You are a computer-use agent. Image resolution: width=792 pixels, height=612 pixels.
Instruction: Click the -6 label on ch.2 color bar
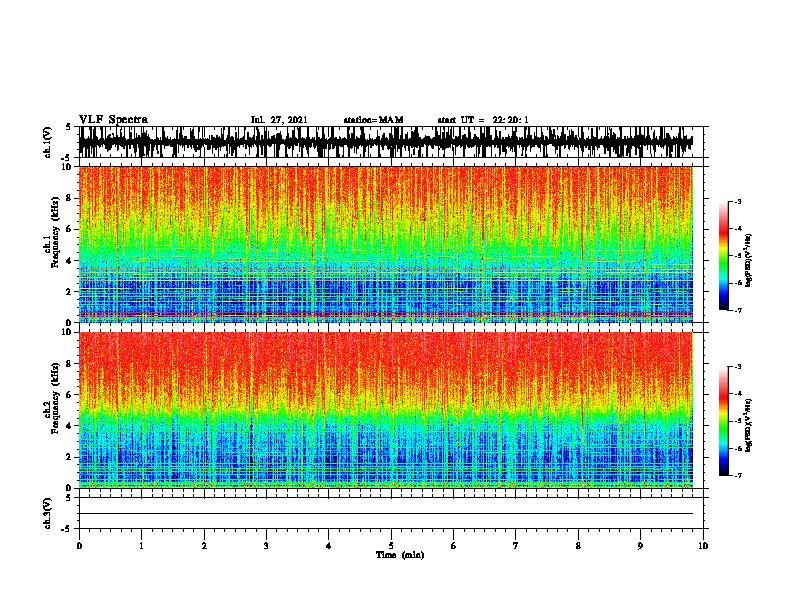click(x=738, y=448)
